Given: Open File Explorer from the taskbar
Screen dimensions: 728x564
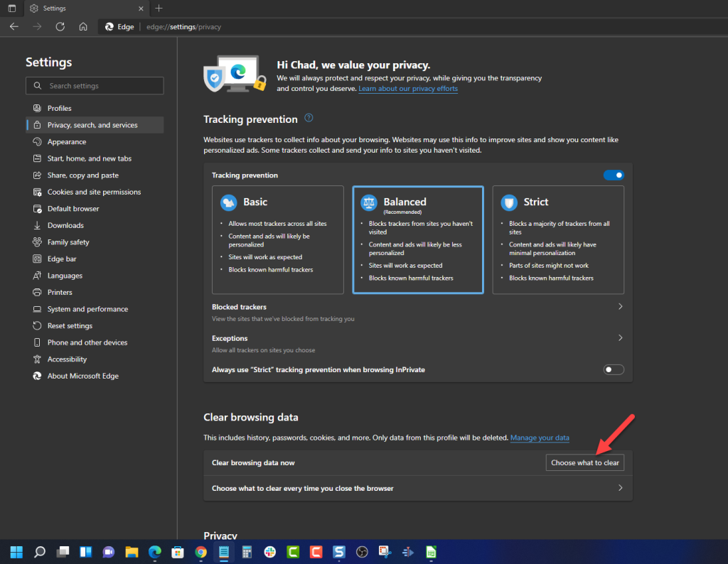Looking at the screenshot, I should [132, 552].
